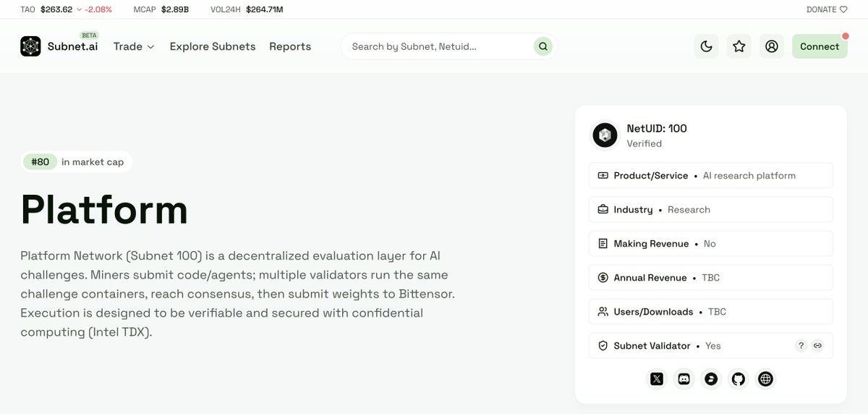Viewport: 868px width, 414px height.
Task: Click the Product/Service ticket icon
Action: (603, 176)
